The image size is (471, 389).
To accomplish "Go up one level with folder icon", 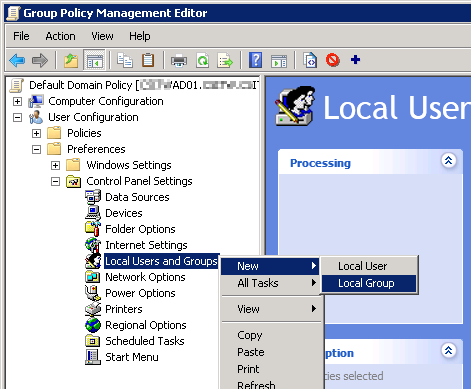I will [x=71, y=60].
